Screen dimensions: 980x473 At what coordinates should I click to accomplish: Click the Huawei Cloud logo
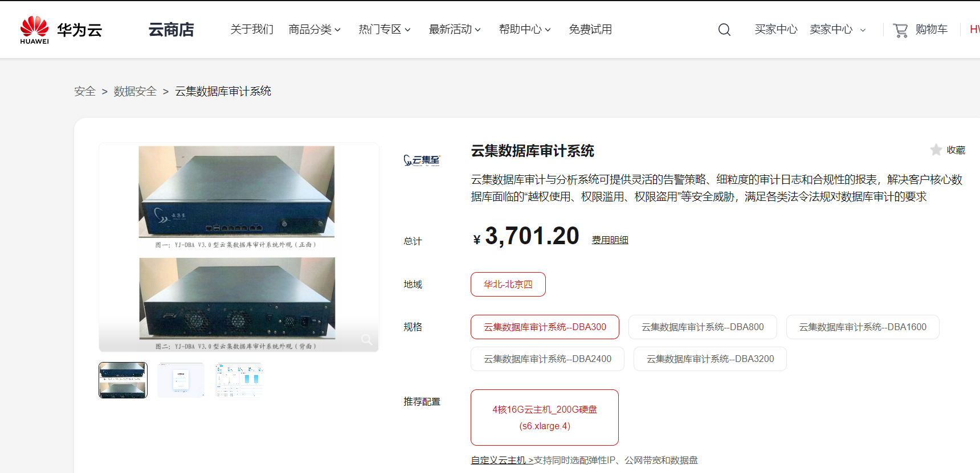click(x=61, y=30)
